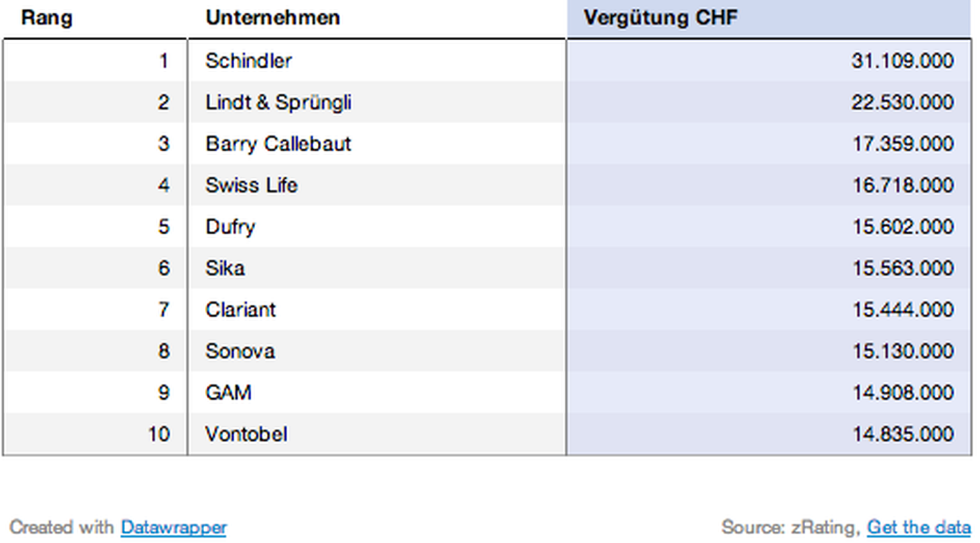This screenshot has height=543, width=980.
Task: Select the Lindt & Sprüngli row
Action: coord(278,102)
